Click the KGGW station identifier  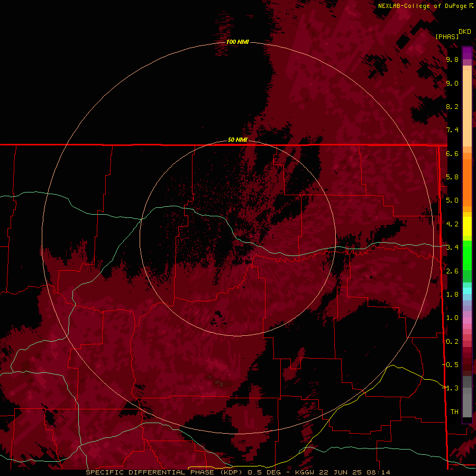305,472
